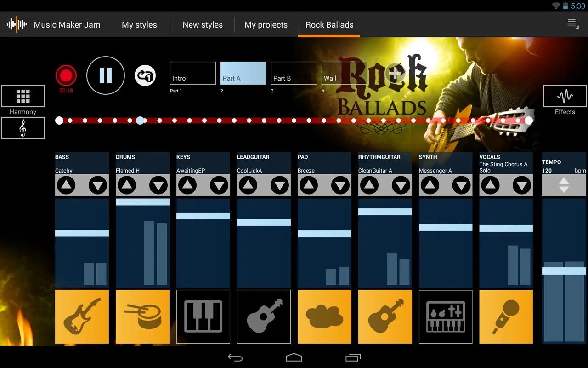Adjust tempo with the bpm stepper arrows

click(564, 185)
